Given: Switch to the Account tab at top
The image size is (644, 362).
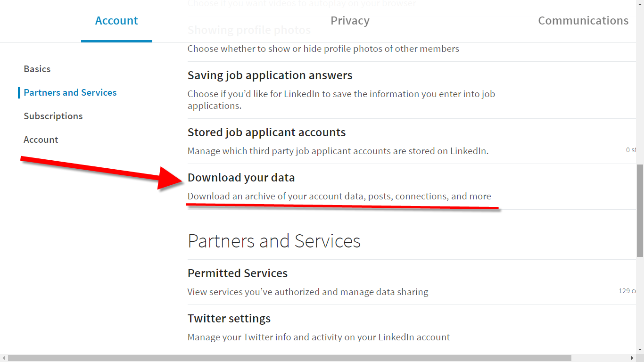Looking at the screenshot, I should pos(116,21).
